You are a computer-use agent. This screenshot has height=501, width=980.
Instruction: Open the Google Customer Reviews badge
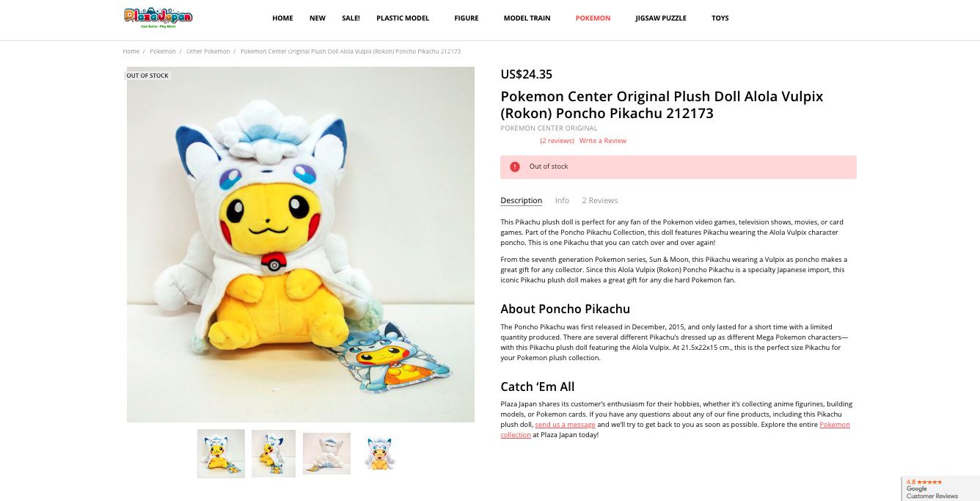[940, 489]
